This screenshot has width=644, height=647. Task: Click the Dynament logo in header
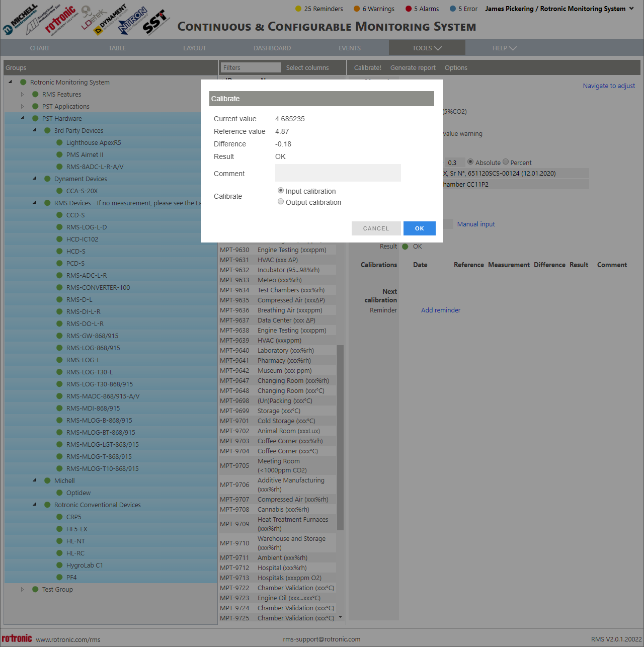click(111, 20)
